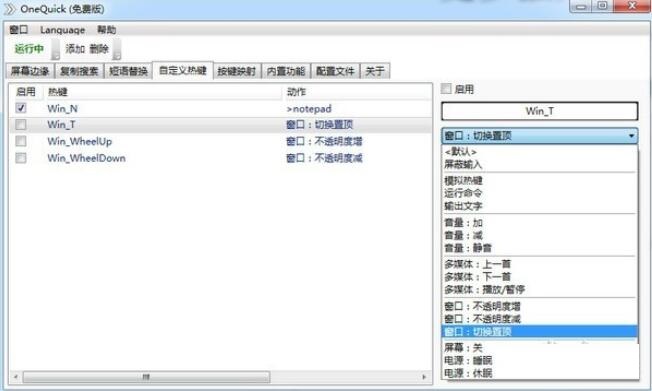Open the 帮助 menu
Viewport: 652px width, 391px height.
(x=106, y=30)
